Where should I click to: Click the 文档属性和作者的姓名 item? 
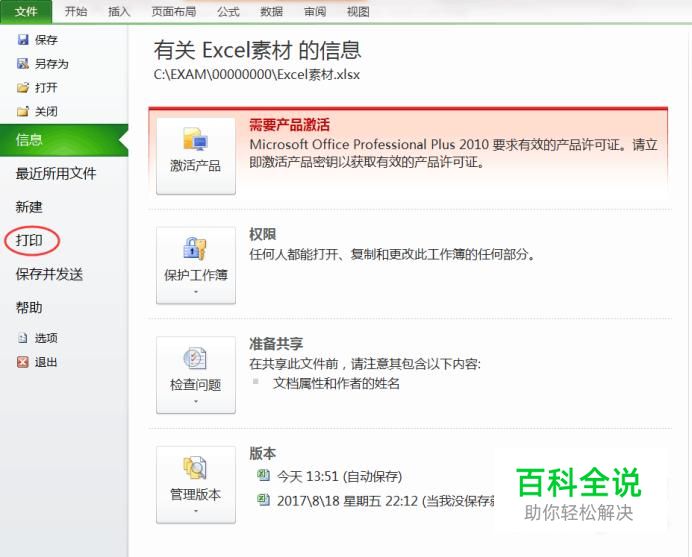[336, 384]
